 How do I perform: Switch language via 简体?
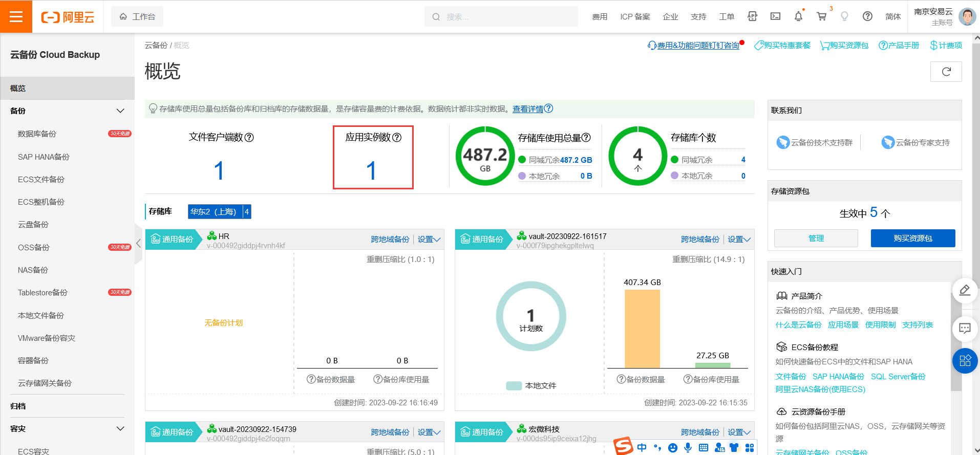pyautogui.click(x=893, y=16)
